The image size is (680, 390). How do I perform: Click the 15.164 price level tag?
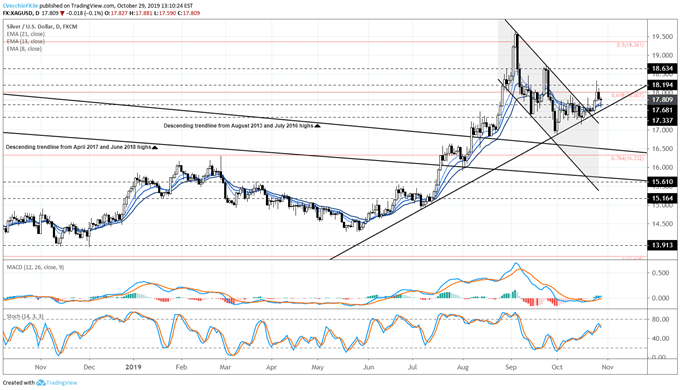click(662, 198)
